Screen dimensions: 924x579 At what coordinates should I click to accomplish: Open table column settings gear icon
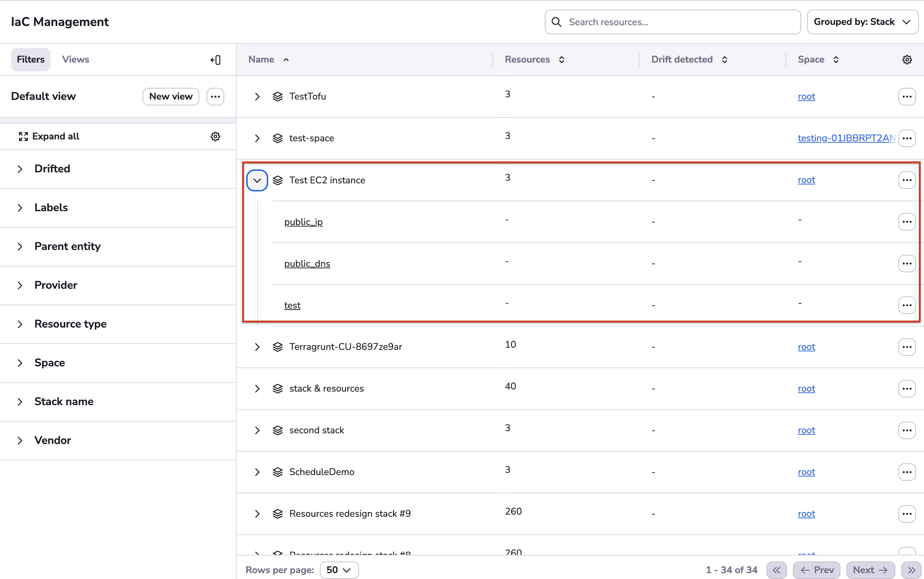906,60
